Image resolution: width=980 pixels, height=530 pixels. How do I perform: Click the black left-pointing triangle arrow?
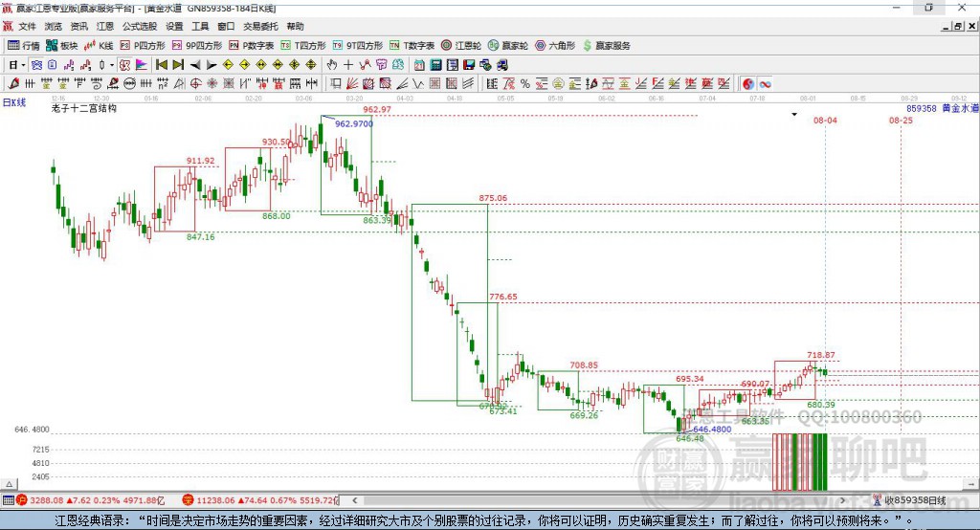(x=195, y=65)
